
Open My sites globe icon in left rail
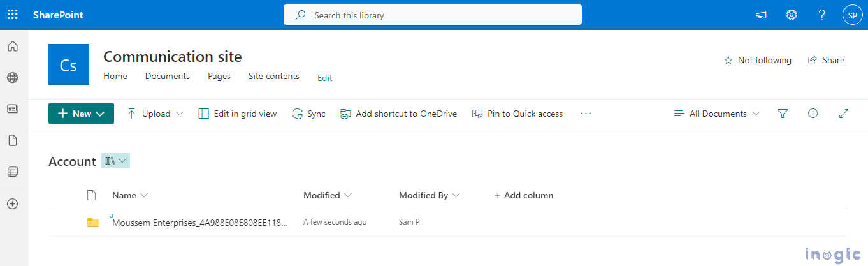(x=13, y=77)
